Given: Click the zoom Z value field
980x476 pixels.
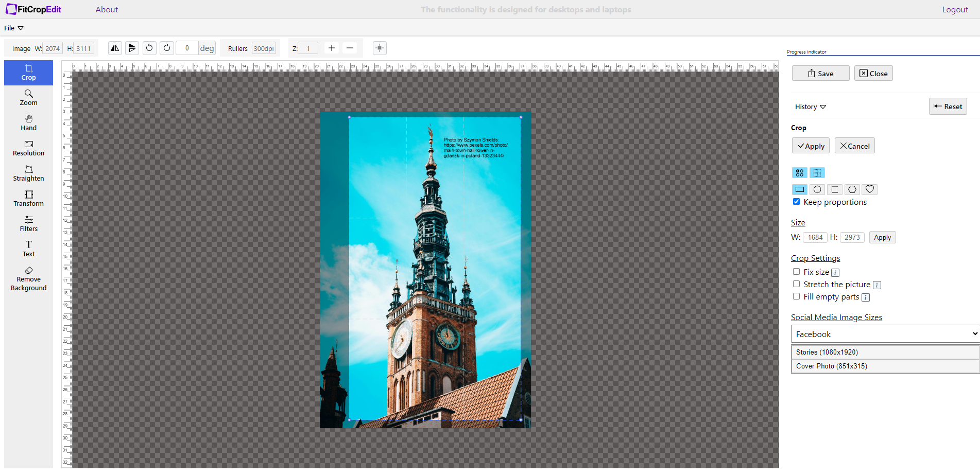Looking at the screenshot, I should [308, 48].
